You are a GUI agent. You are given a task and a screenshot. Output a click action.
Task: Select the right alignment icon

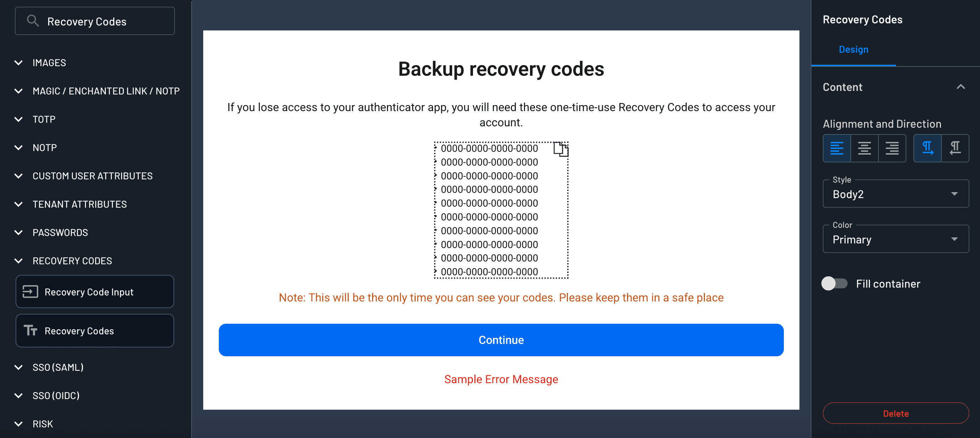pyautogui.click(x=892, y=148)
